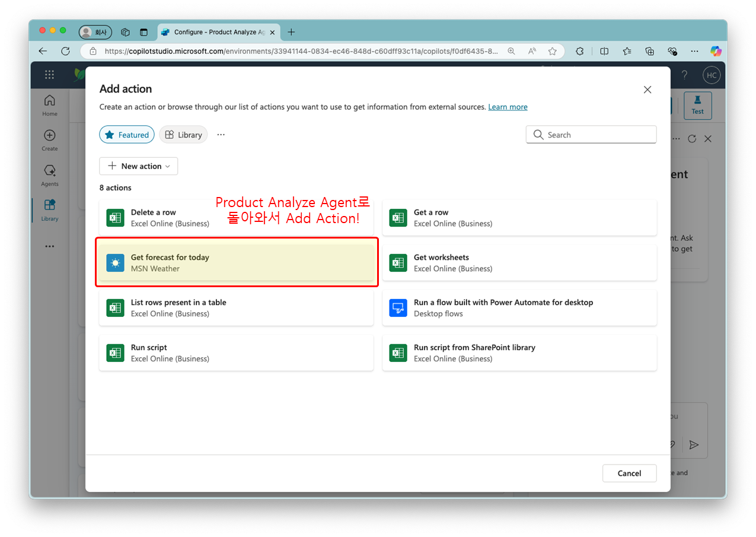756x537 pixels.
Task: Open the tab actions menu icon
Action: [143, 32]
